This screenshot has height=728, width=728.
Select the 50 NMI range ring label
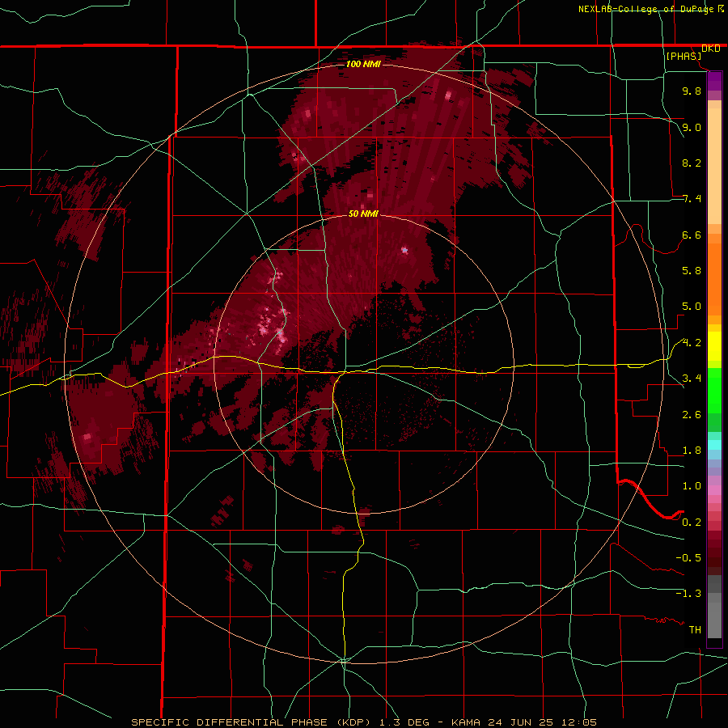coord(363,214)
